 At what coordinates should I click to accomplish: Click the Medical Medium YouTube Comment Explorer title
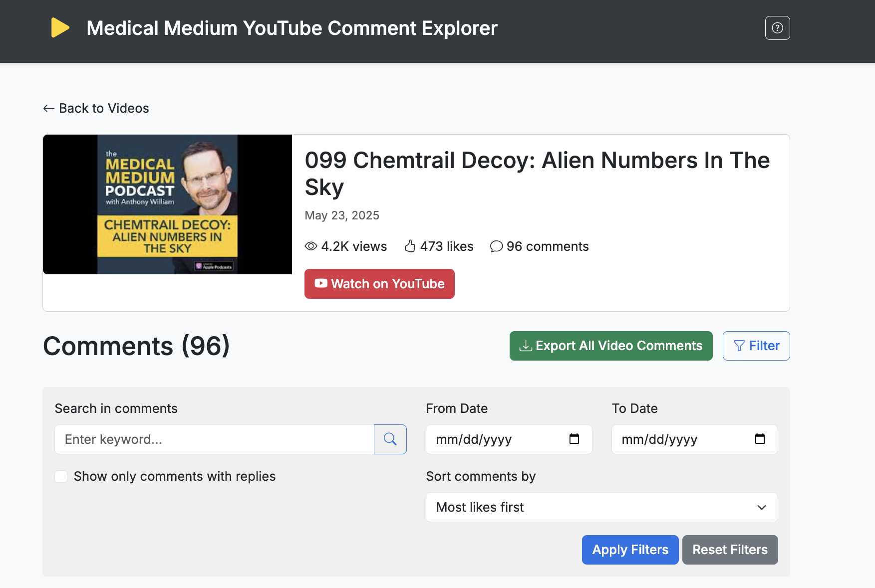click(292, 28)
